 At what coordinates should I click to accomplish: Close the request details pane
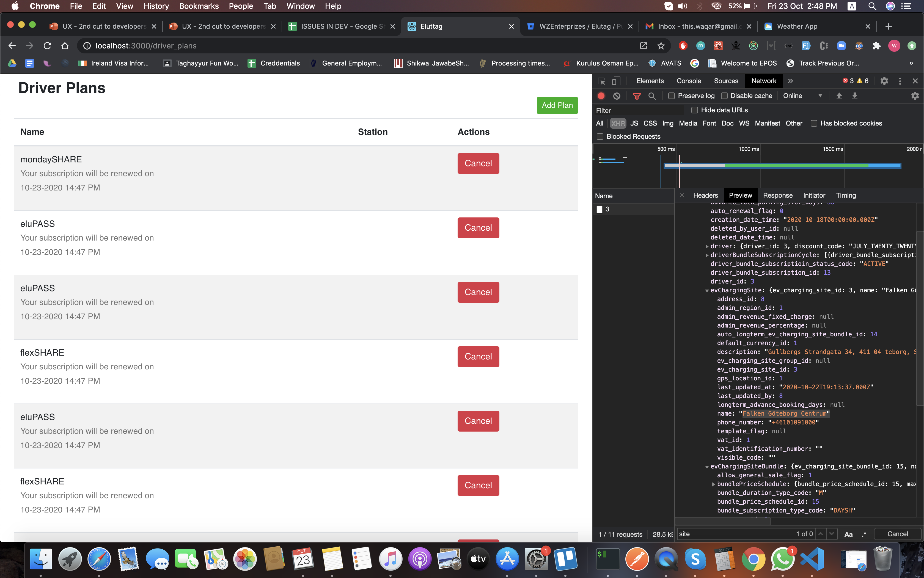(682, 195)
